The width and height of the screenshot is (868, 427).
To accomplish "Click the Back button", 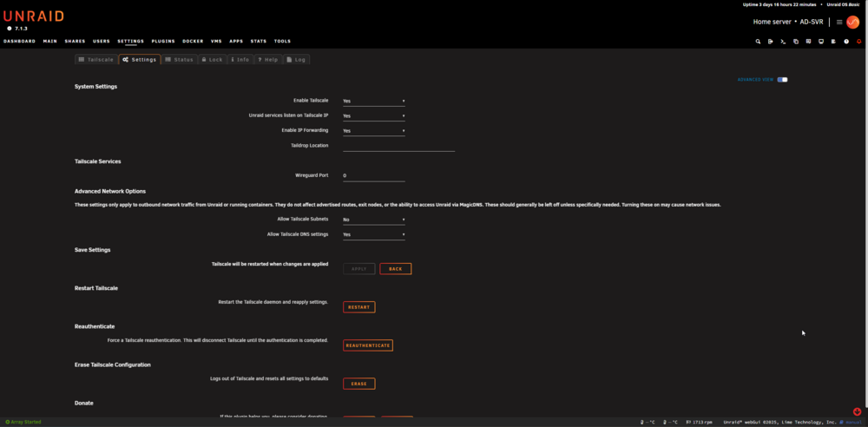I will (395, 269).
